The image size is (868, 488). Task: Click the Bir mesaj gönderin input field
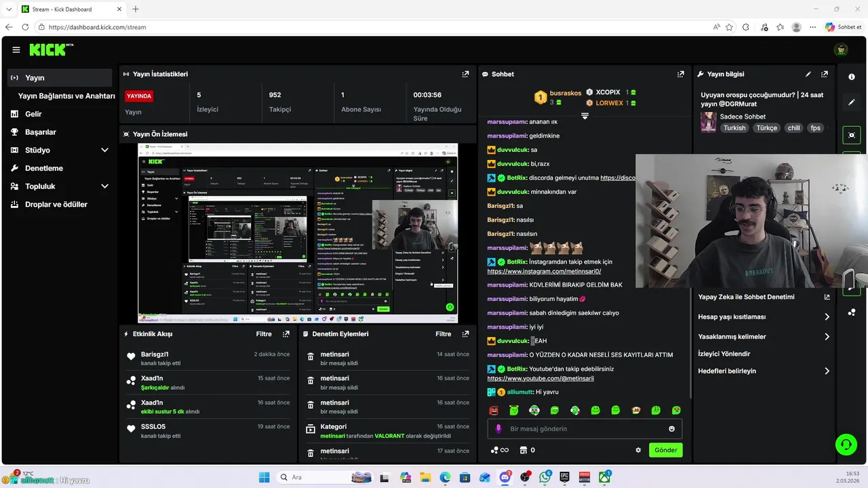pos(585,428)
